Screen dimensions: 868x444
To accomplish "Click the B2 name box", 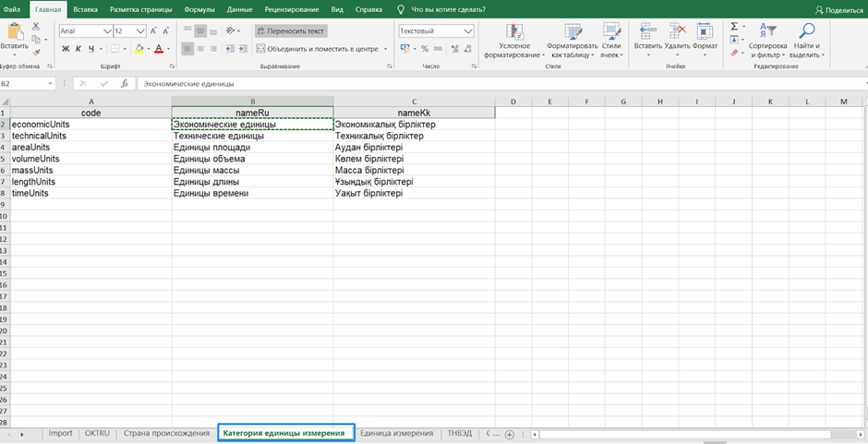I will [x=27, y=84].
